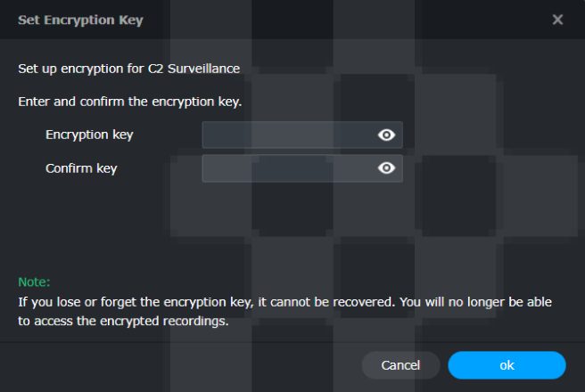
Task: Toggle password masking on Encryption key
Action: pos(386,135)
